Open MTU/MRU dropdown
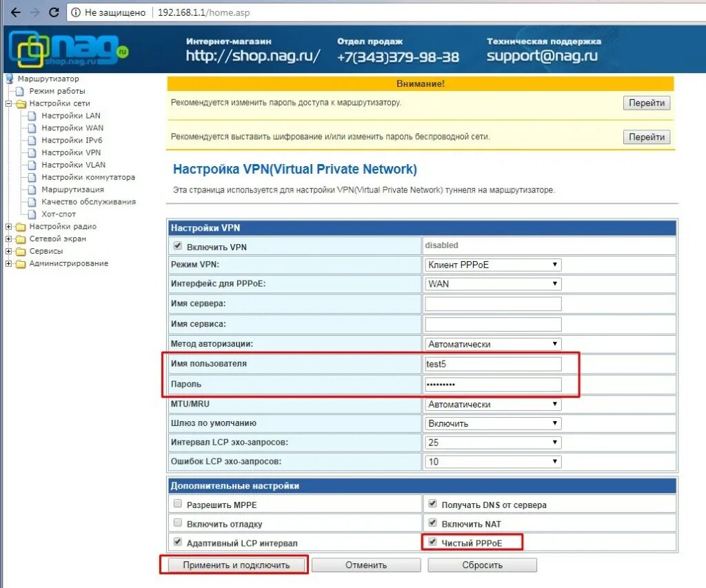 pos(493,405)
